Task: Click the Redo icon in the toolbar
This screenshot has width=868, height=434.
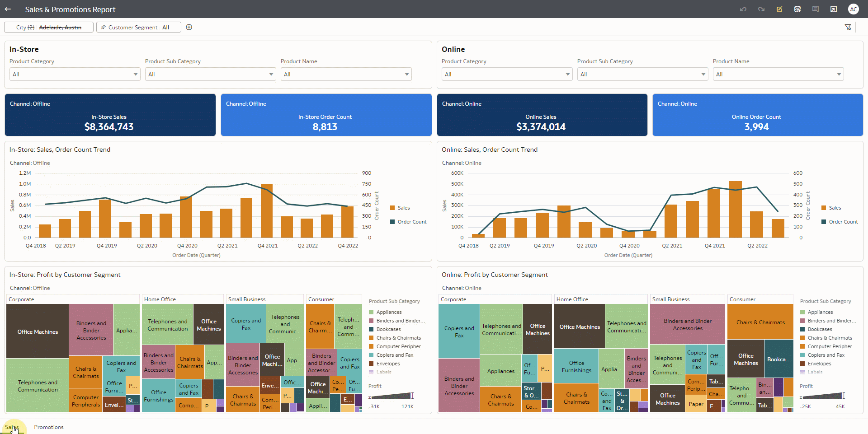Action: pos(761,9)
